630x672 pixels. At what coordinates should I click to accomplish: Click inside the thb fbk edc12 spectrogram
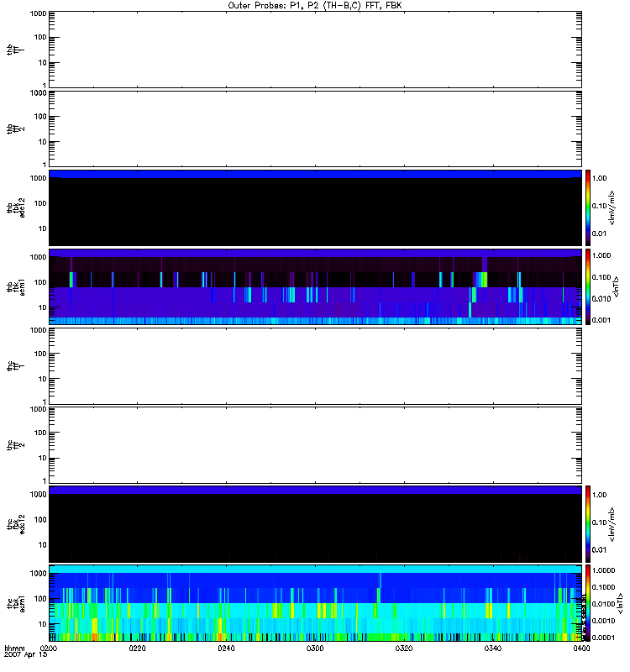315,207
